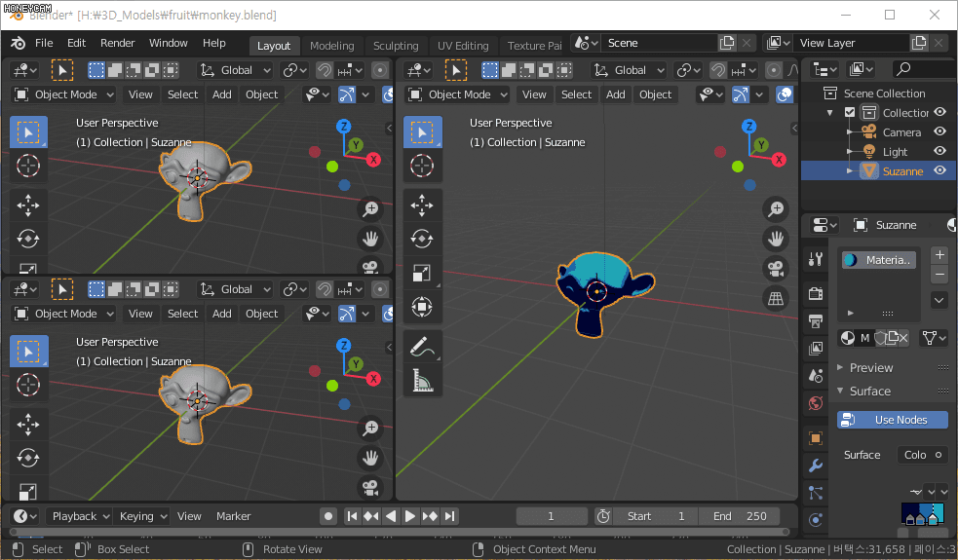The height and width of the screenshot is (560, 958).
Task: Click the Blender logo menu icon
Action: point(19,44)
